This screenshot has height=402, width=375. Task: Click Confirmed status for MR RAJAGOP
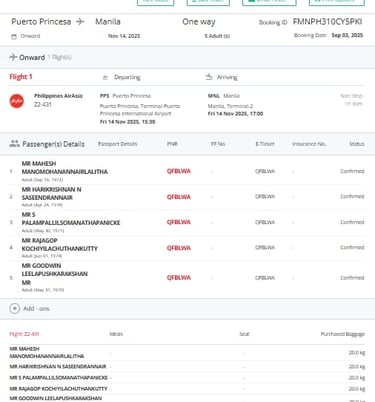pos(352,247)
